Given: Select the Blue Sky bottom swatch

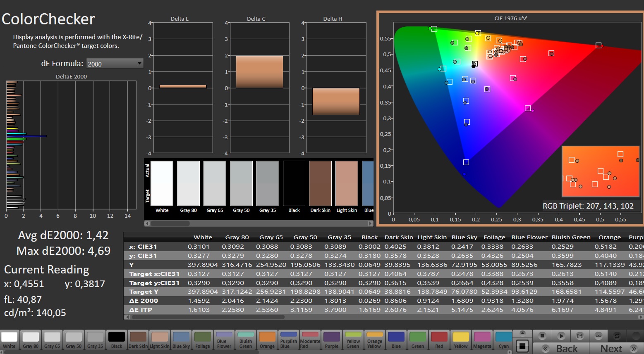Looking at the screenshot, I should (181, 340).
